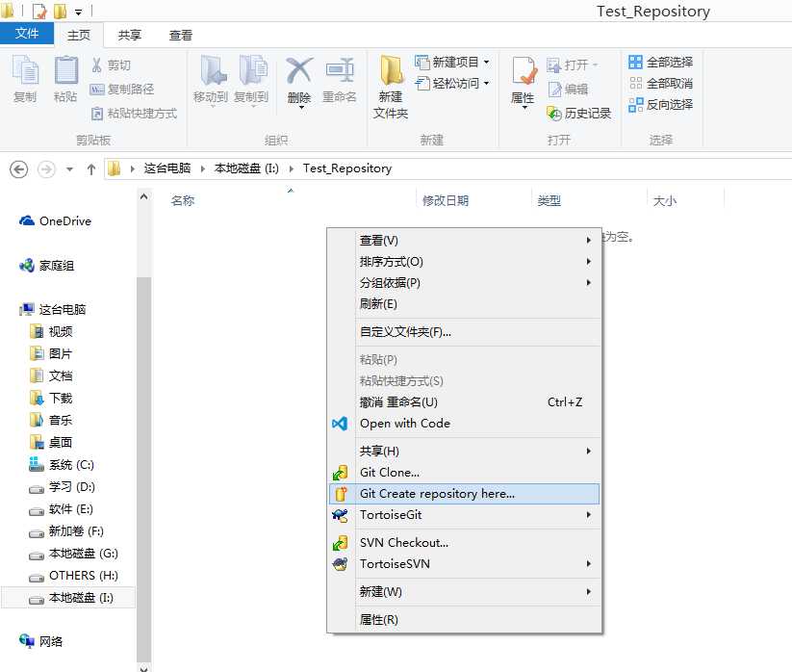Click the Up one level arrow
792x672 pixels.
(x=91, y=169)
